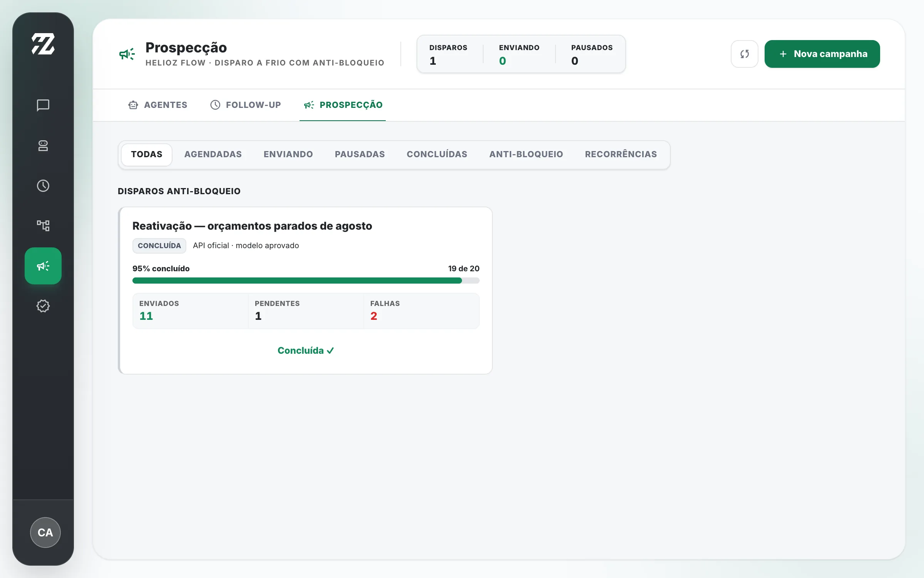The width and height of the screenshot is (924, 578).
Task: Click the 95% campaign progress bar
Action: 306,281
